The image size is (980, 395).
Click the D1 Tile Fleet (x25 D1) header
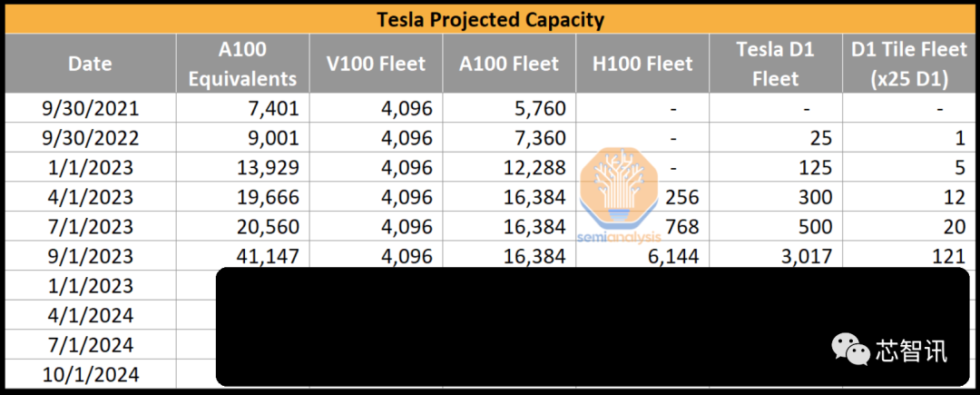tap(908, 64)
